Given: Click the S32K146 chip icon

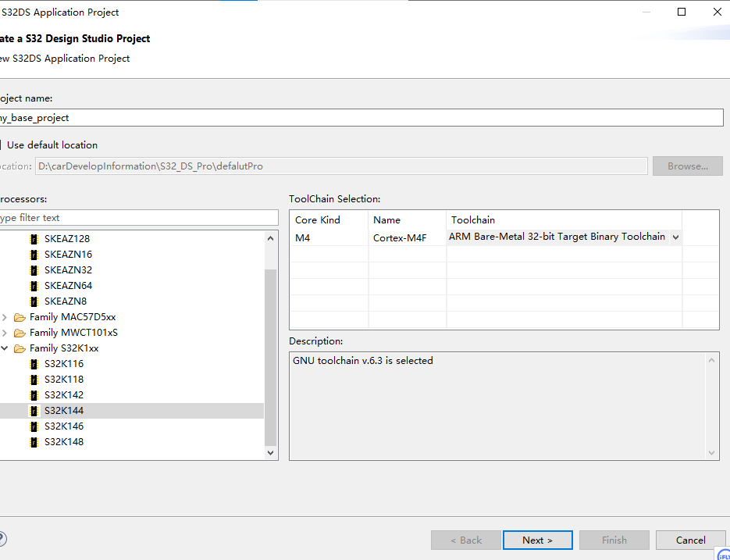Looking at the screenshot, I should (x=34, y=426).
